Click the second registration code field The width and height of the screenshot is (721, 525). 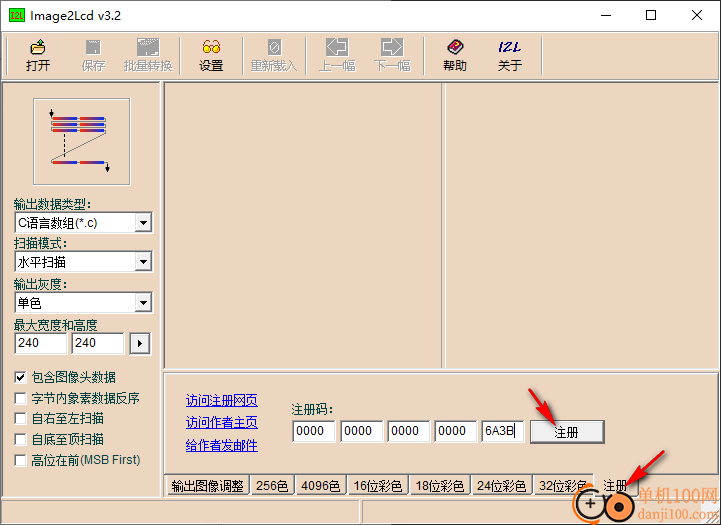[361, 431]
